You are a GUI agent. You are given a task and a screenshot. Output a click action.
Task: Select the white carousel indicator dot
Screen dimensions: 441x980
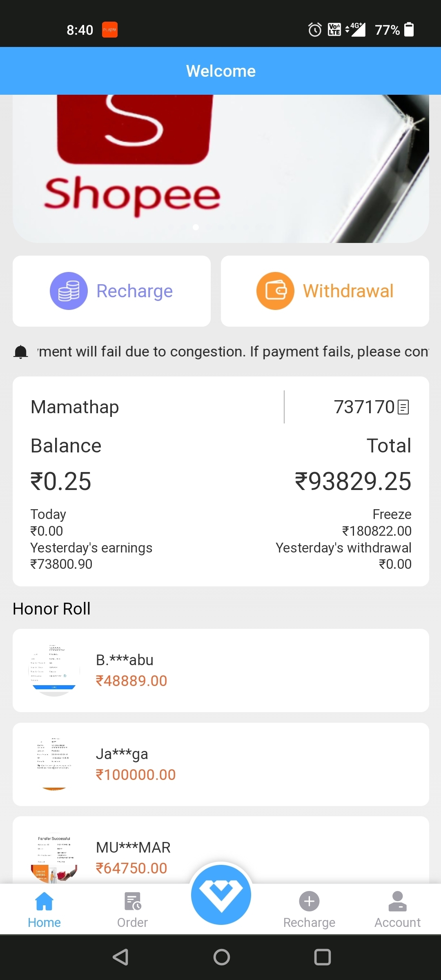pos(196,227)
